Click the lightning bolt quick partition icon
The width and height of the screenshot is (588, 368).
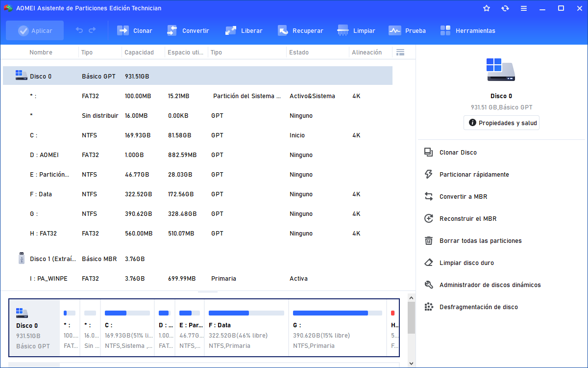[x=429, y=175]
